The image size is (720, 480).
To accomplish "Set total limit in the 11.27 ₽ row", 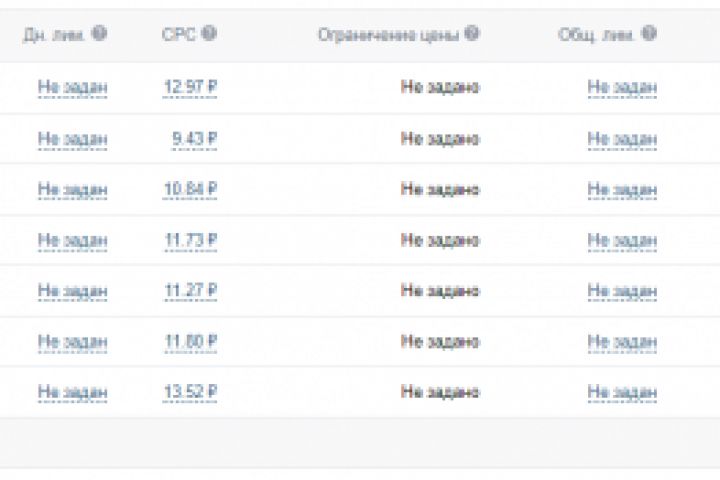I will [622, 291].
